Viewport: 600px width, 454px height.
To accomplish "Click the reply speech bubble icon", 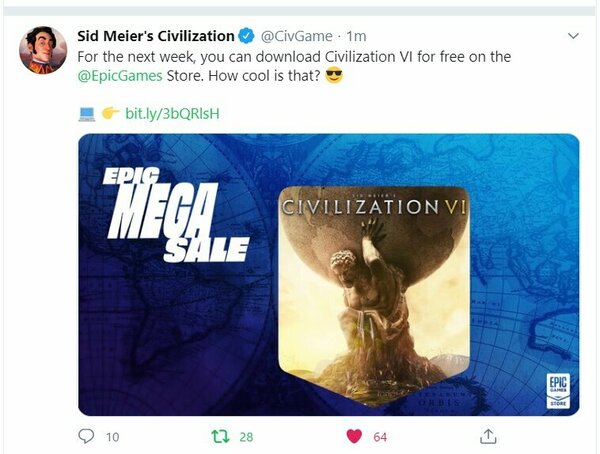I will click(x=86, y=436).
